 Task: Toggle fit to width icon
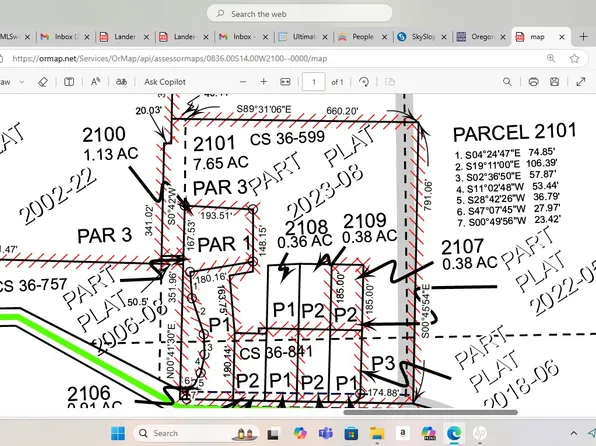click(x=285, y=82)
